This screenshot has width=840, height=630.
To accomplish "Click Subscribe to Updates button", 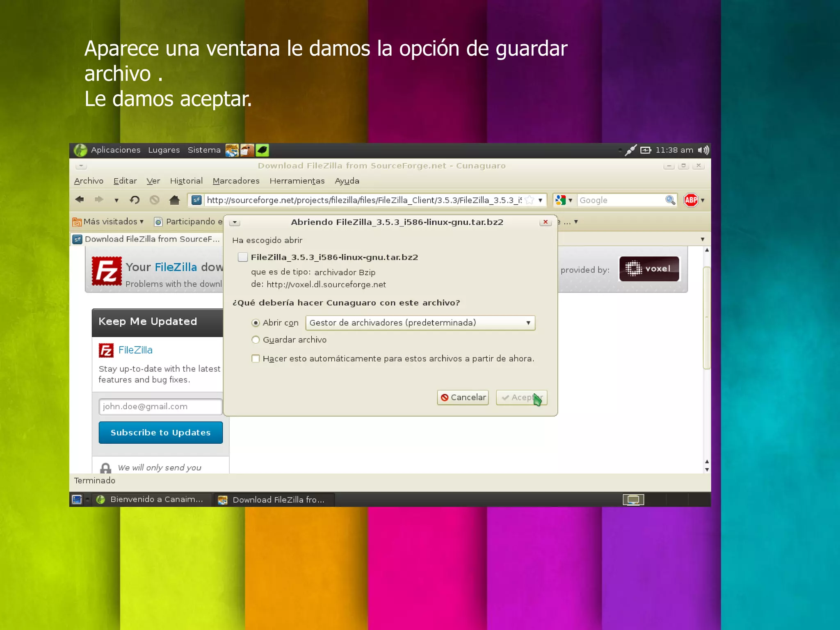I will click(160, 432).
